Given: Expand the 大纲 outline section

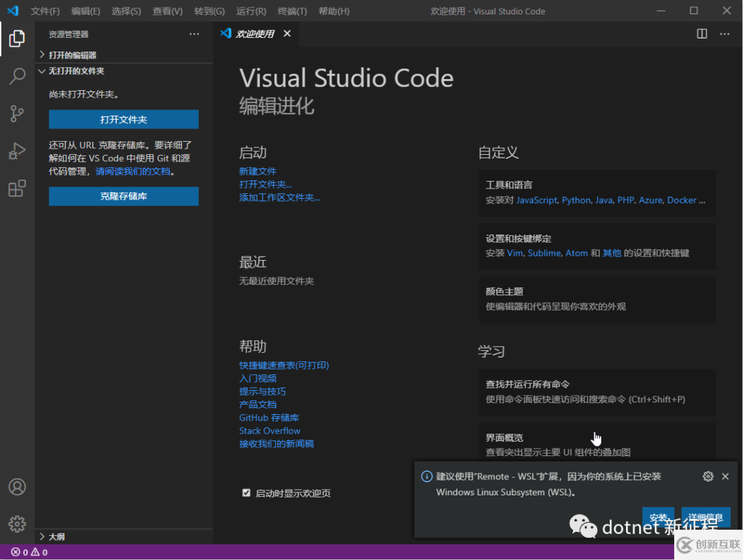Looking at the screenshot, I should 56,537.
